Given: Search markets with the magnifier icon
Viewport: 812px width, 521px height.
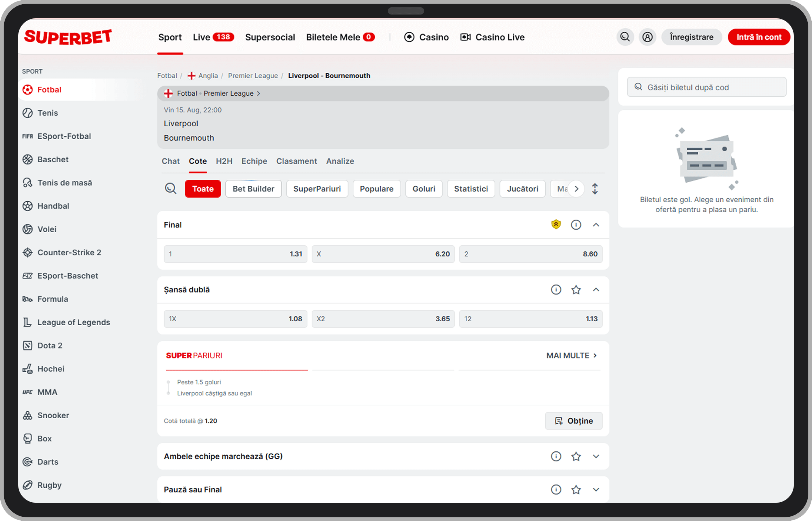Looking at the screenshot, I should (x=171, y=188).
